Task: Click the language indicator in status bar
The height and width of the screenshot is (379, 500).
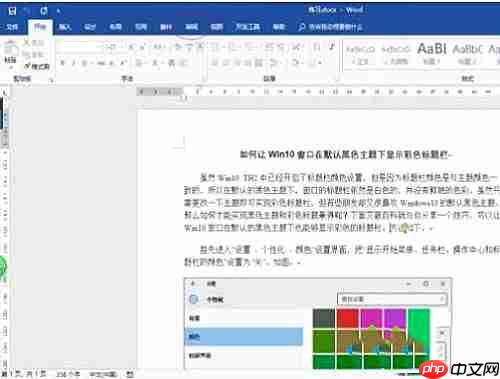Action: point(104,374)
